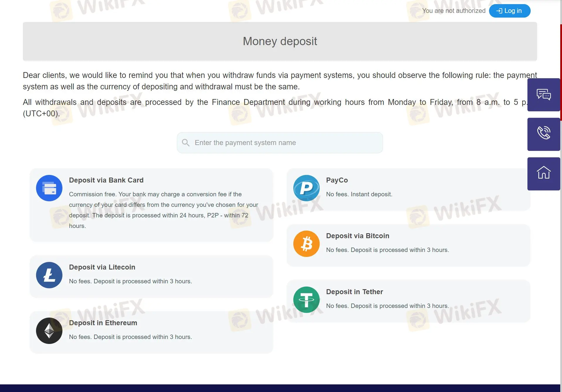
Task: Click the phone callback sidebar icon
Action: click(x=544, y=134)
